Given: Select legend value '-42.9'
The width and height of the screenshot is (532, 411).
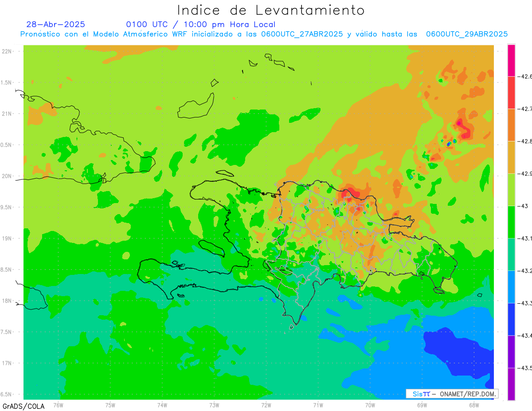Looking at the screenshot, I should [526, 173].
